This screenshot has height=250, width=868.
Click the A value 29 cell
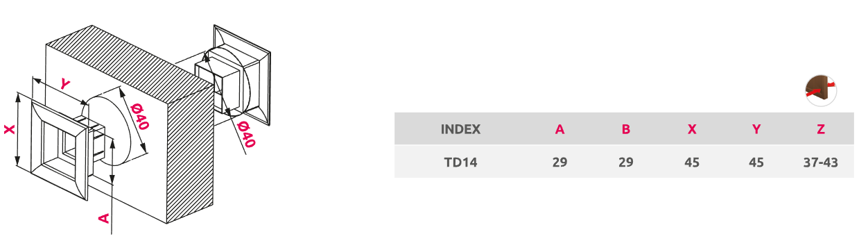pyautogui.click(x=559, y=163)
